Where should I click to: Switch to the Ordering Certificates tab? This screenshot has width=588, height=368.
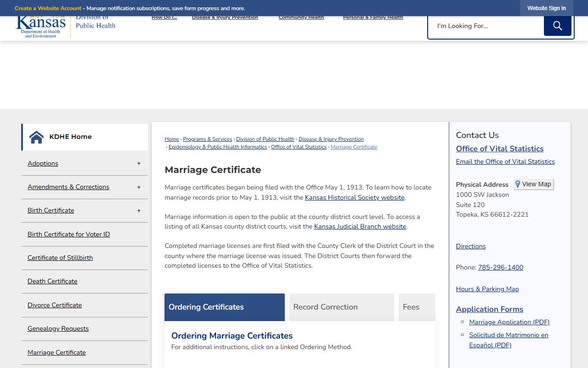(225, 307)
